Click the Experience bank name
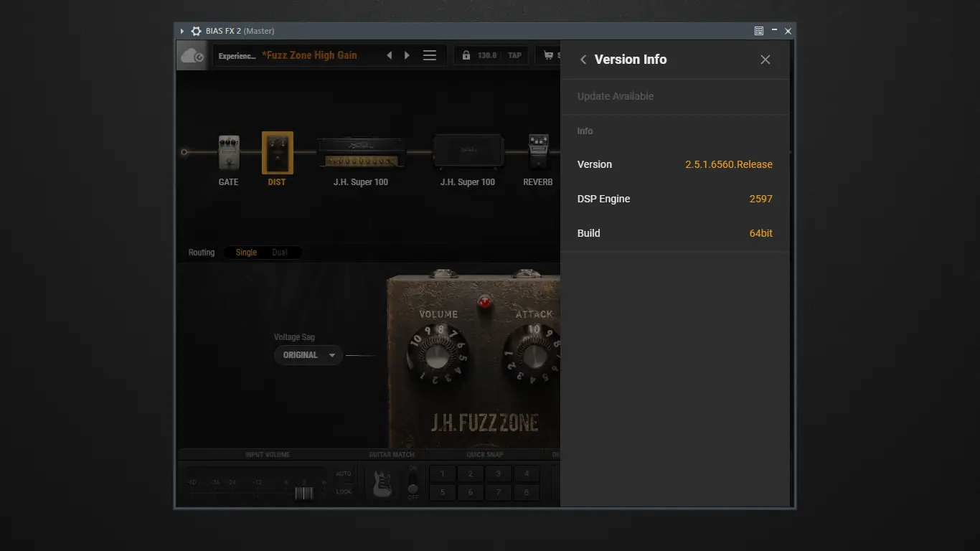980x551 pixels. [237, 55]
